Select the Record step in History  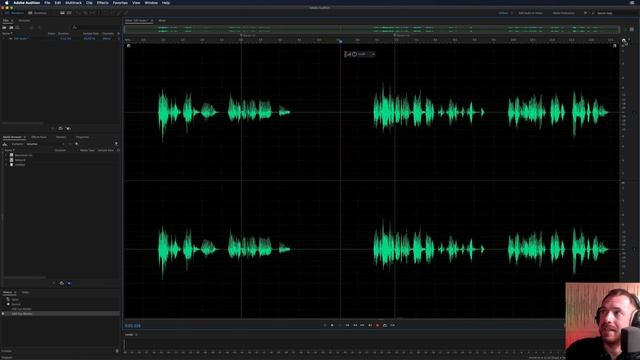16,304
